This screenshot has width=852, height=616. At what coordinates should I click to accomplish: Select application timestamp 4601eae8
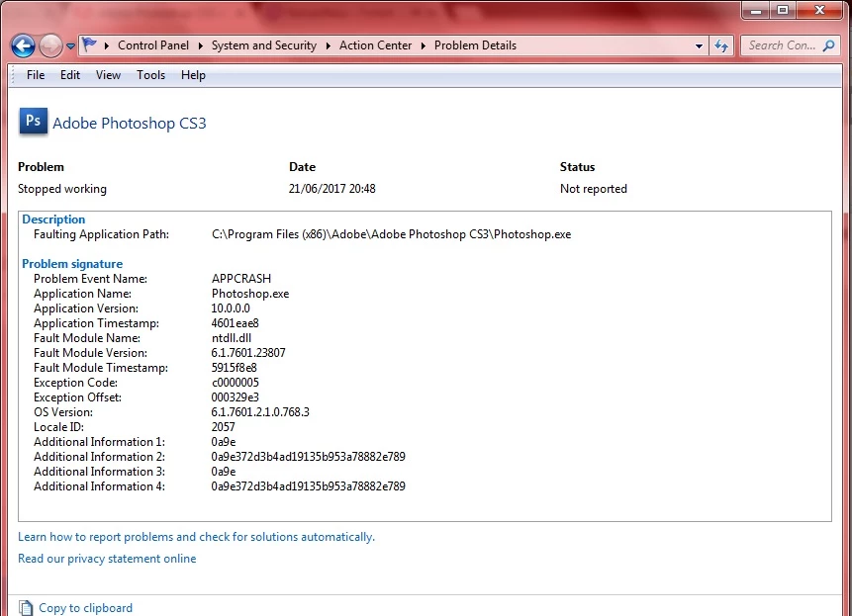pyautogui.click(x=235, y=323)
